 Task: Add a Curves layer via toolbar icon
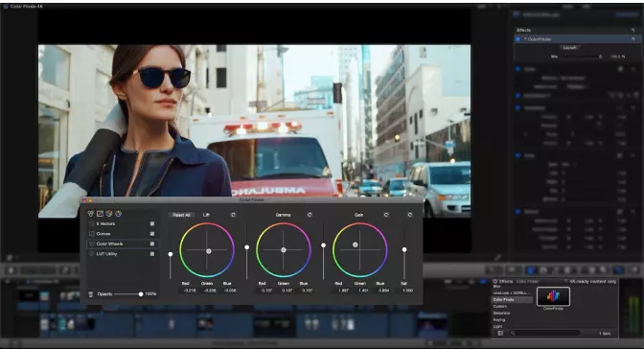pos(100,214)
